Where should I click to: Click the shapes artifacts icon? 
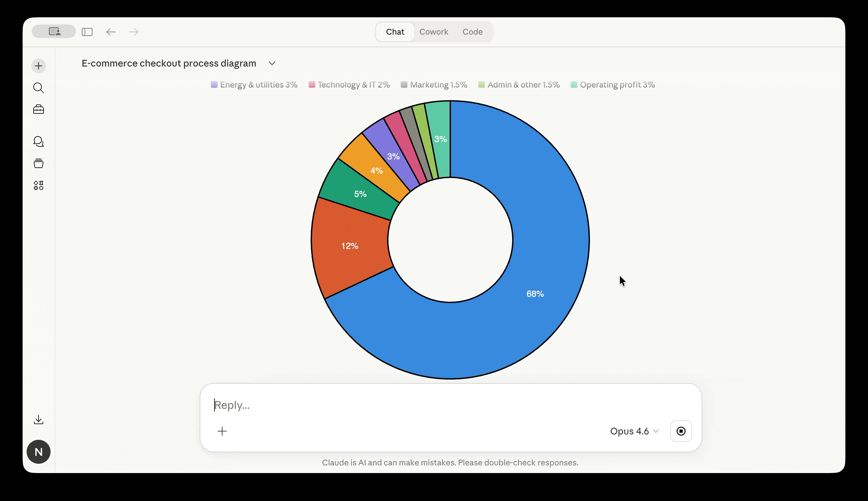[x=39, y=186]
